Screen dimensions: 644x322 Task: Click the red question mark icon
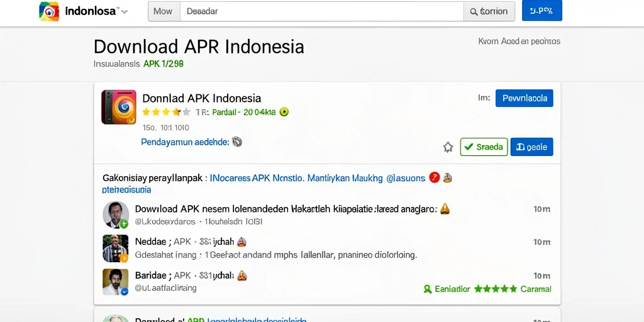point(434,177)
